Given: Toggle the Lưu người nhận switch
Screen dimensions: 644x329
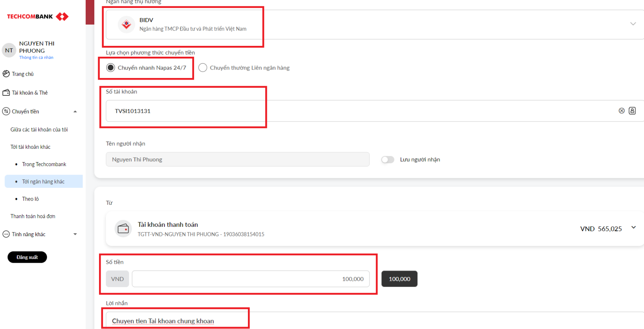Looking at the screenshot, I should coord(388,160).
